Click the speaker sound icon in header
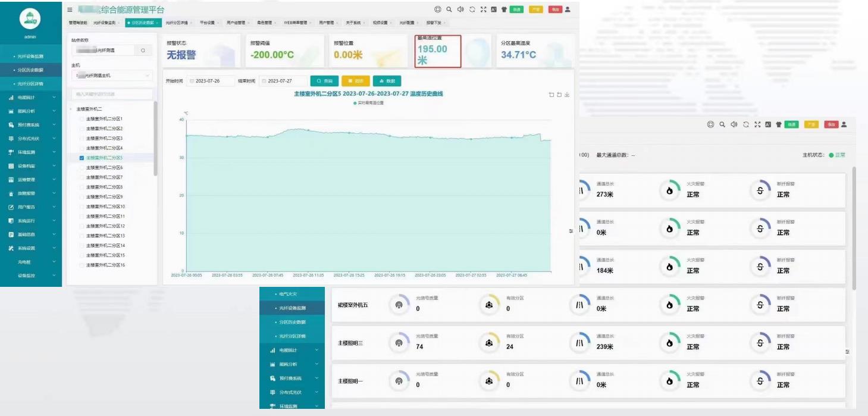Image resolution: width=868 pixels, height=416 pixels. [x=460, y=10]
